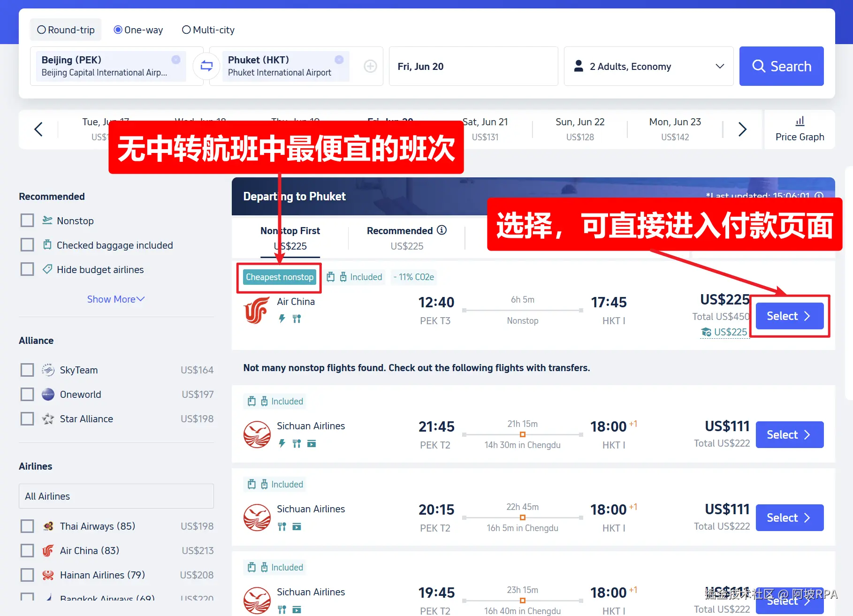This screenshot has height=616, width=853.
Task: Expand Show More recommended filters
Action: 116,299
